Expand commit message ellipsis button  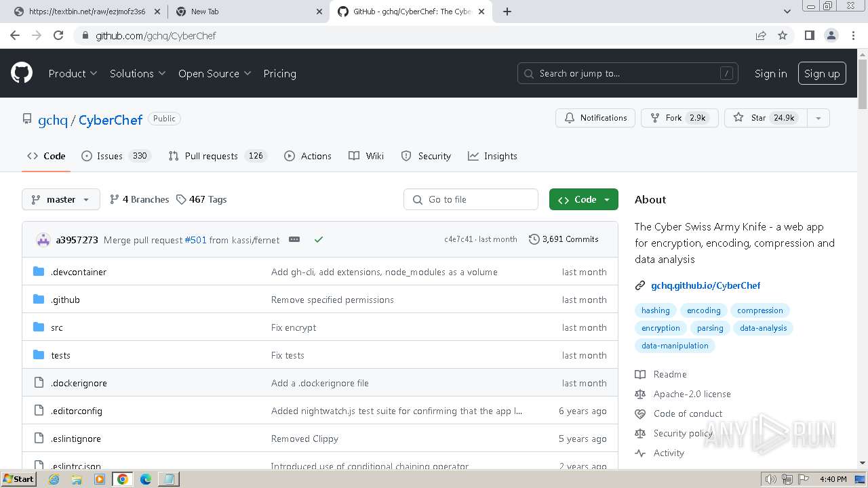(294, 239)
